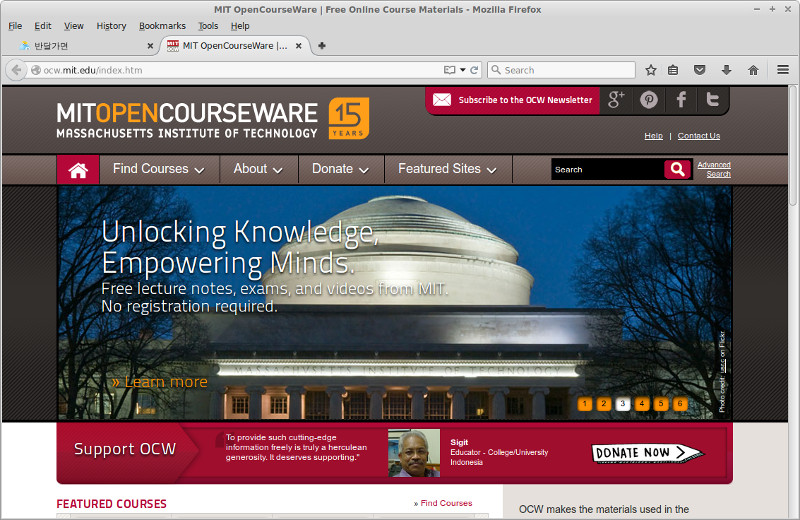The width and height of the screenshot is (800, 520).
Task: Open the Twitter icon
Action: (712, 100)
